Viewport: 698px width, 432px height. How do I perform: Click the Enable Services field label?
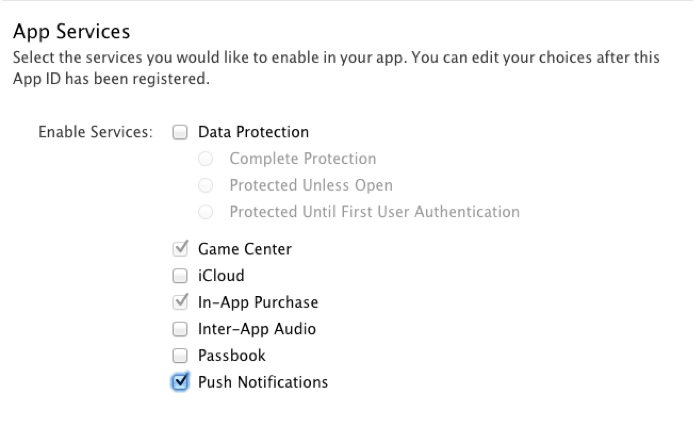click(x=94, y=132)
